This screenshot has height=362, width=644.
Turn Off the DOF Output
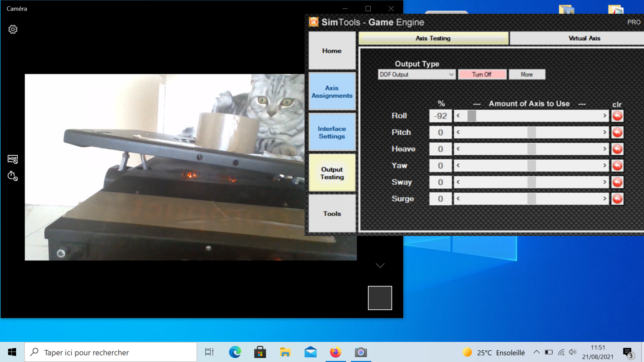(x=483, y=74)
